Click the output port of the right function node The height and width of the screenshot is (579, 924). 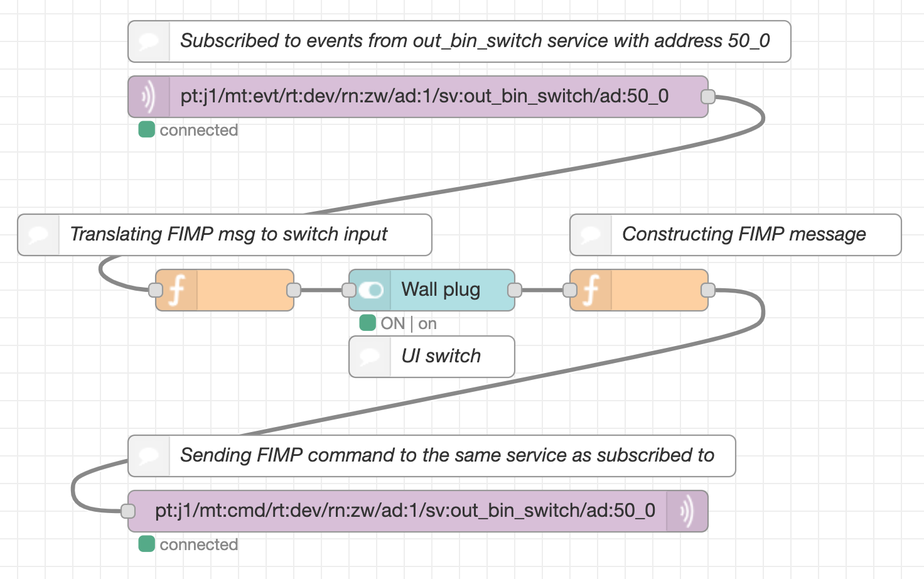[x=708, y=290]
